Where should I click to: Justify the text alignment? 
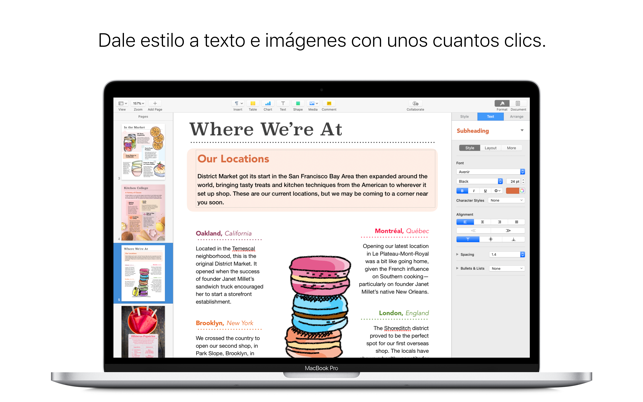point(516,222)
